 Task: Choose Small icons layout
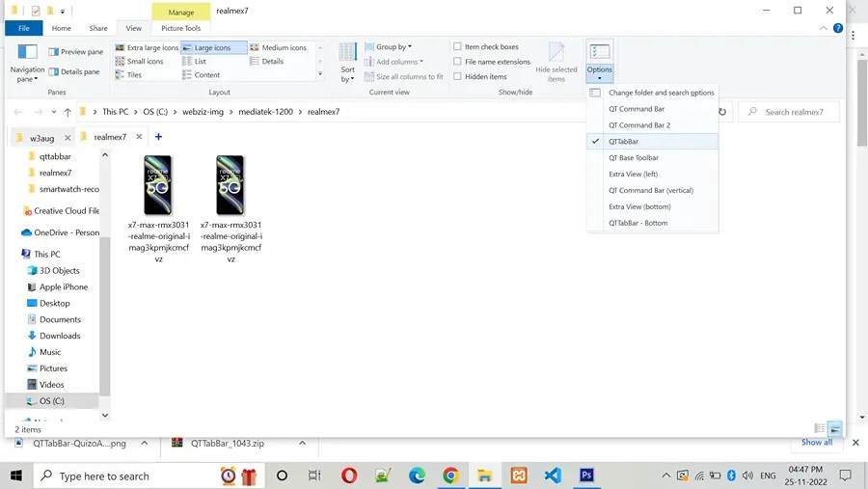click(140, 61)
